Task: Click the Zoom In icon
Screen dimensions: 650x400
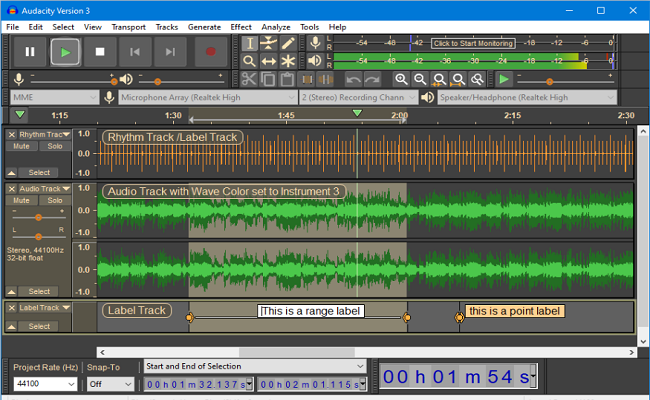Action: [400, 79]
